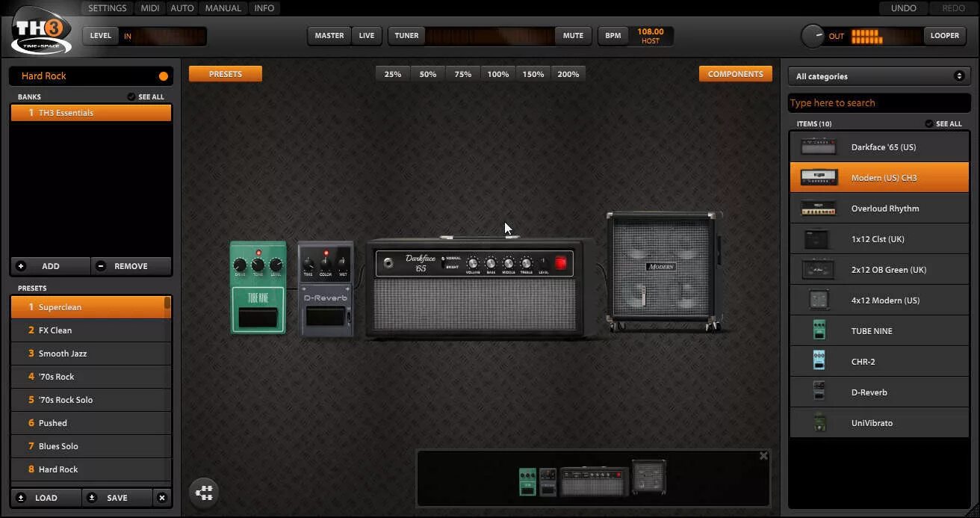Click the signal chain routing icon bottom left

point(203,492)
